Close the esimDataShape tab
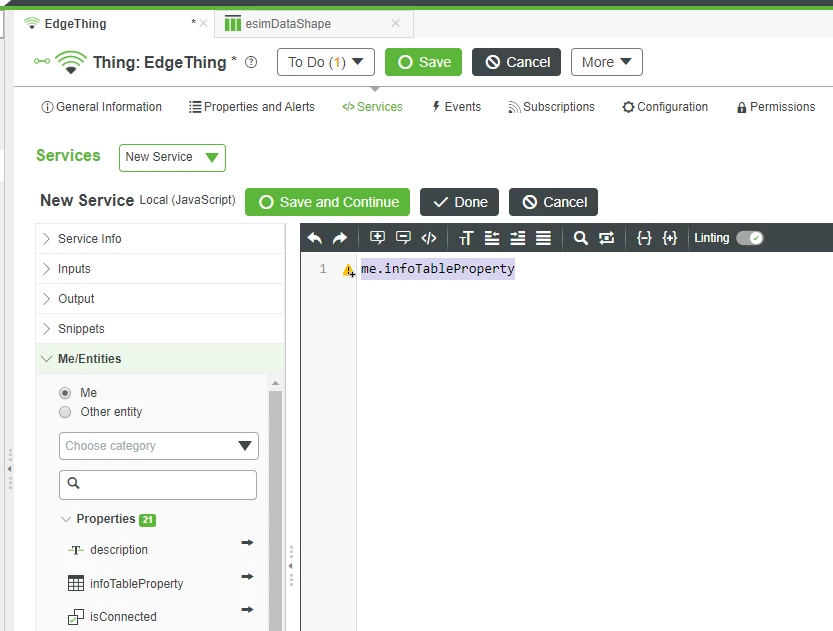 (x=395, y=23)
